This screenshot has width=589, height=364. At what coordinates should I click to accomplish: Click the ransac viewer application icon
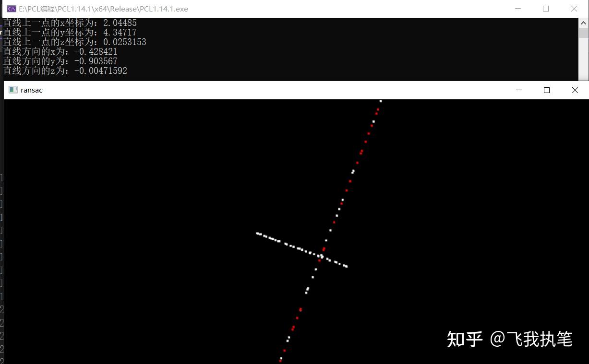pos(13,90)
